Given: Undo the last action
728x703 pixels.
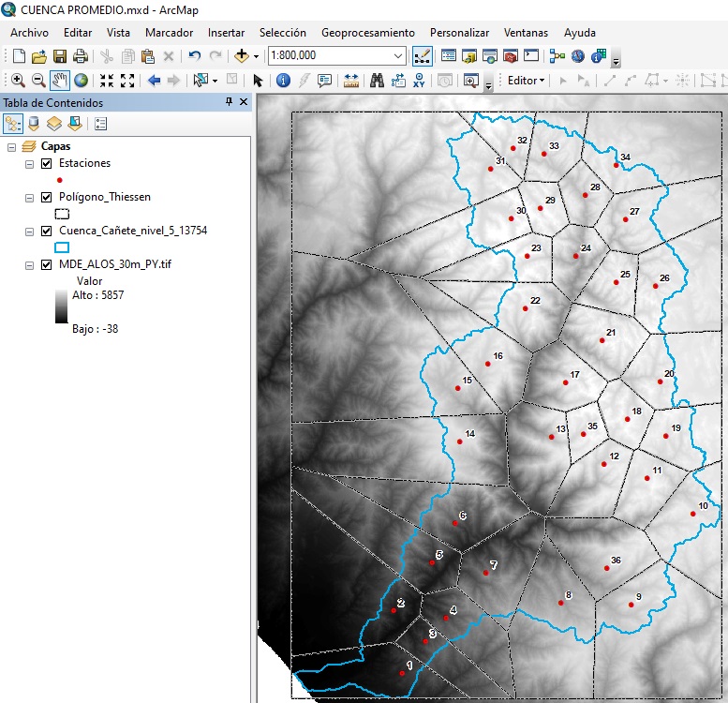Looking at the screenshot, I should click(x=195, y=56).
